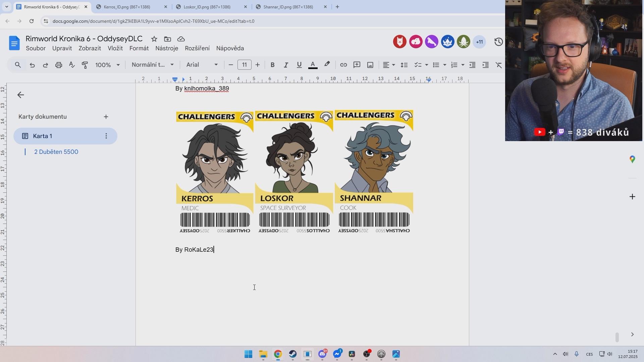Add a comment
The image size is (644, 362).
click(357, 65)
